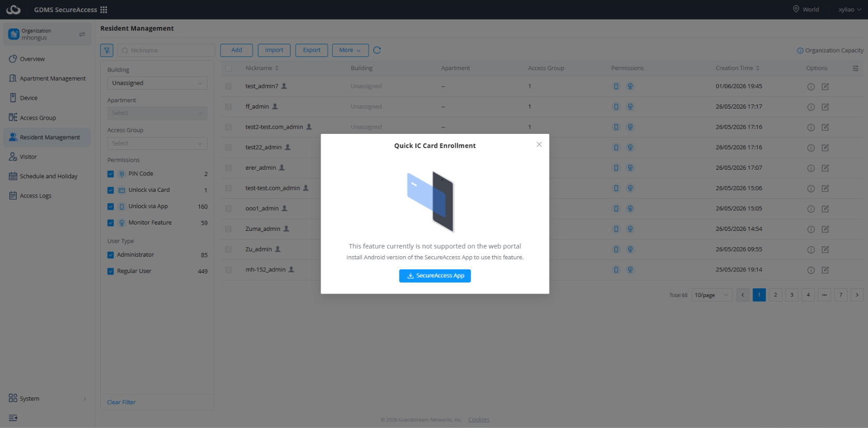The width and height of the screenshot is (868, 428).
Task: Go to page 2 of residents
Action: coord(775,295)
